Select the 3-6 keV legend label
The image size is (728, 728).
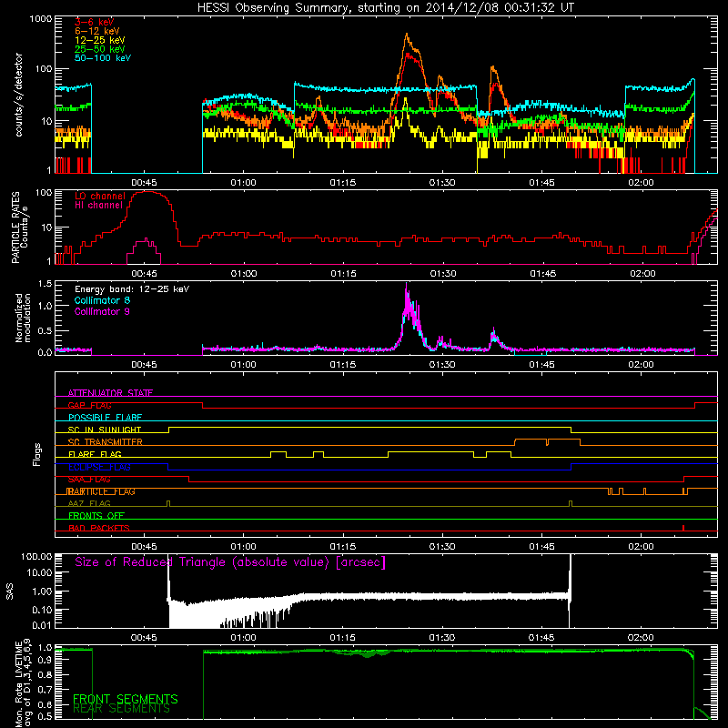pos(94,22)
